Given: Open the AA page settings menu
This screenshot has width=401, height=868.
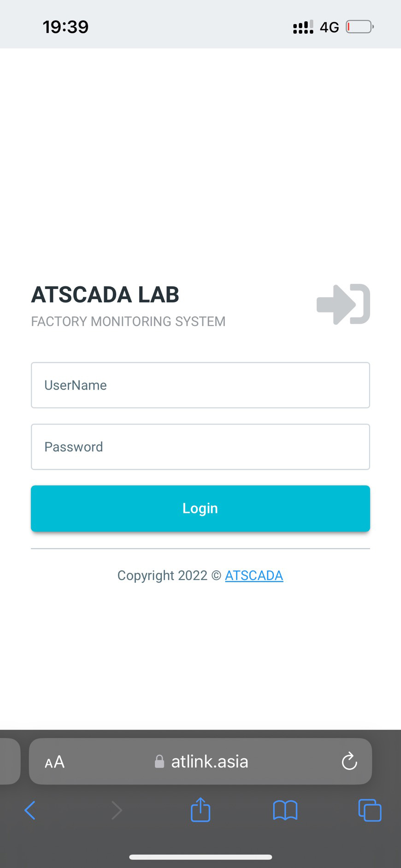Looking at the screenshot, I should [54, 762].
